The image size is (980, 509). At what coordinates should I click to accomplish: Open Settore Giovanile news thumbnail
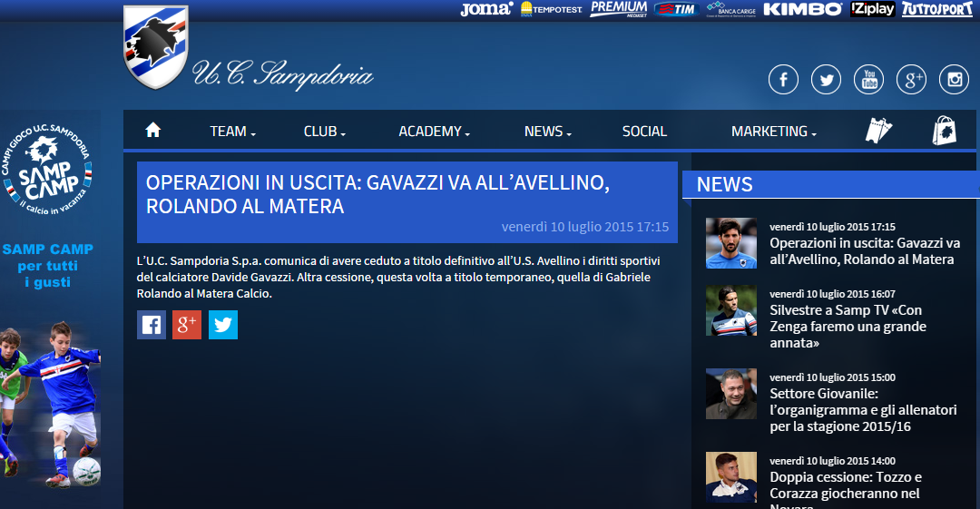730,394
